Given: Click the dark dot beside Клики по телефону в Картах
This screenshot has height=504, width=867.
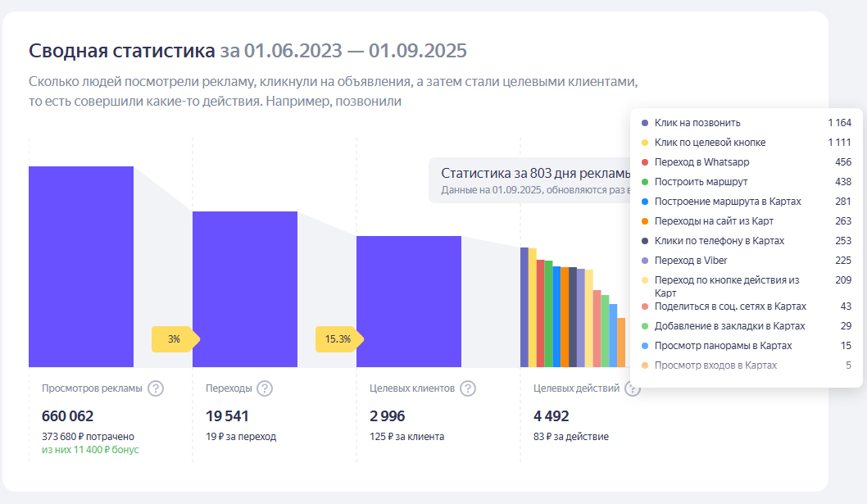Looking at the screenshot, I should pos(645,241).
